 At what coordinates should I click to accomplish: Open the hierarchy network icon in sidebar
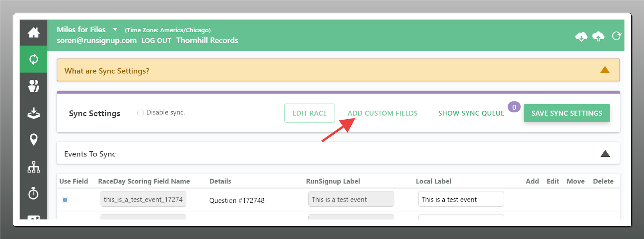(34, 167)
